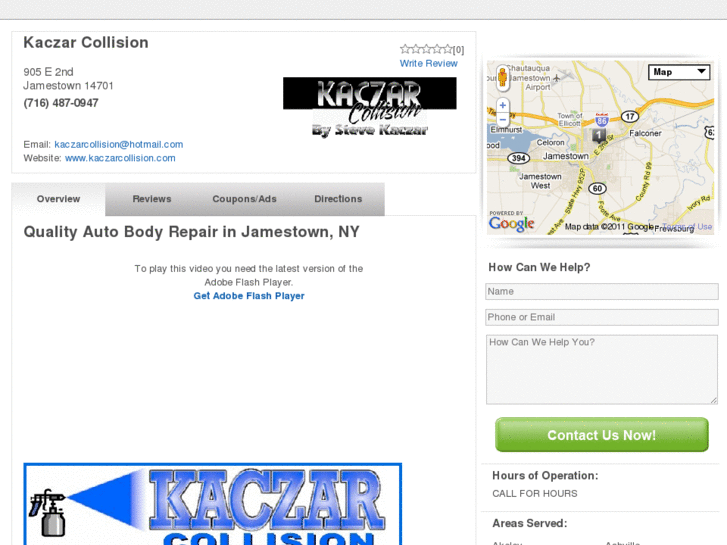The image size is (727, 545).
Task: Click the spray gun Kaczar Collision banner
Action: tap(213, 504)
